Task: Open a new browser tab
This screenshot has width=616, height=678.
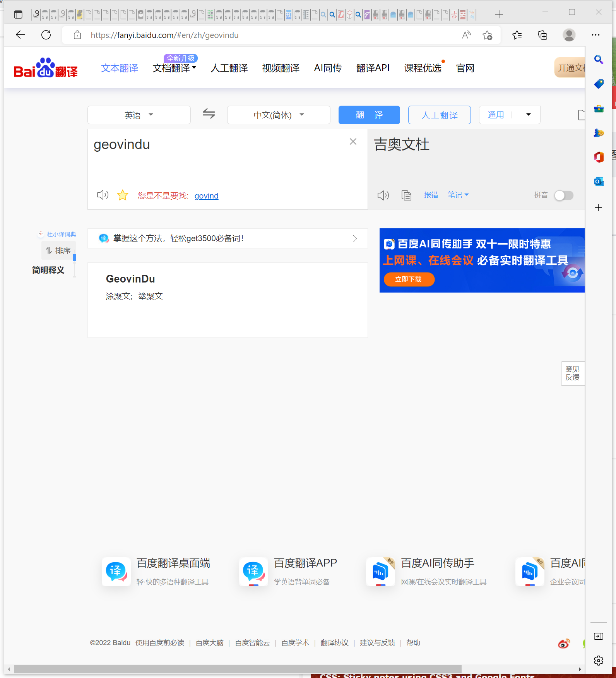Action: tap(499, 15)
